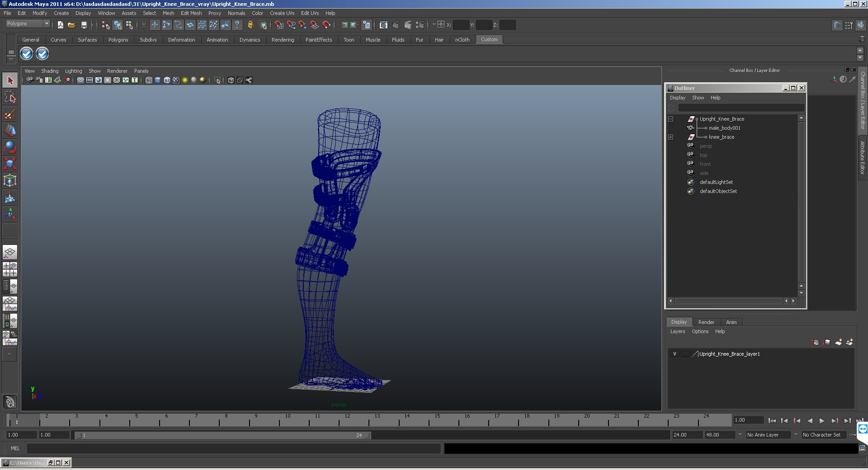Image resolution: width=868 pixels, height=470 pixels.
Task: Select the Scale tool red cube icon
Action: tap(10, 163)
